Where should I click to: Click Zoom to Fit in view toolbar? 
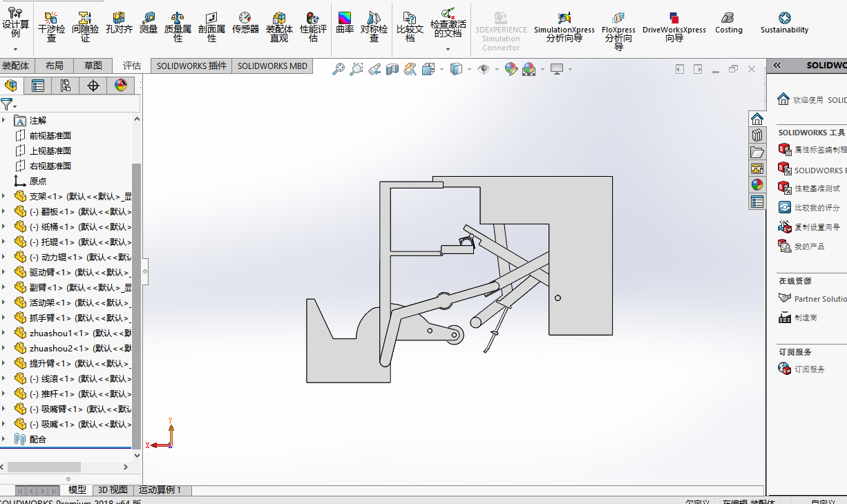point(339,69)
